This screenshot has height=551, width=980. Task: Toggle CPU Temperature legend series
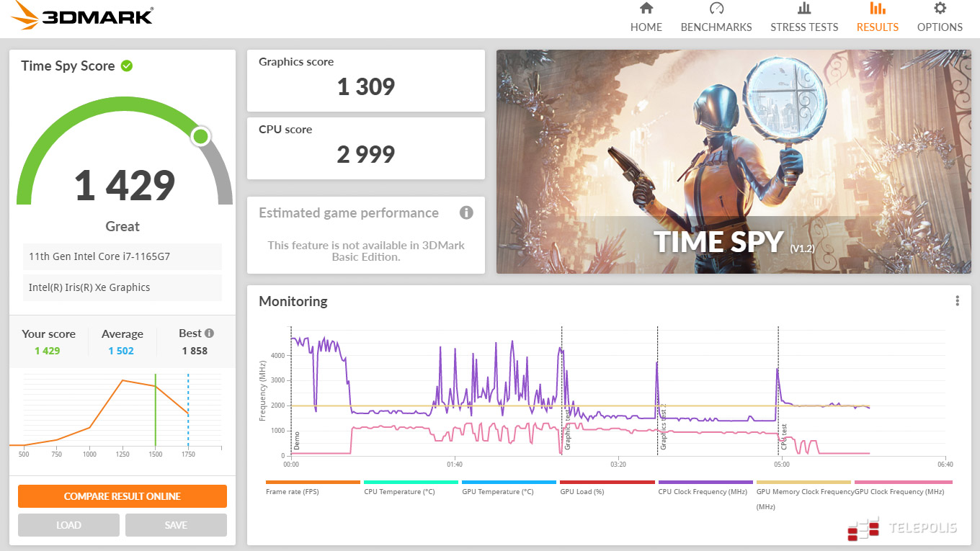tap(399, 491)
